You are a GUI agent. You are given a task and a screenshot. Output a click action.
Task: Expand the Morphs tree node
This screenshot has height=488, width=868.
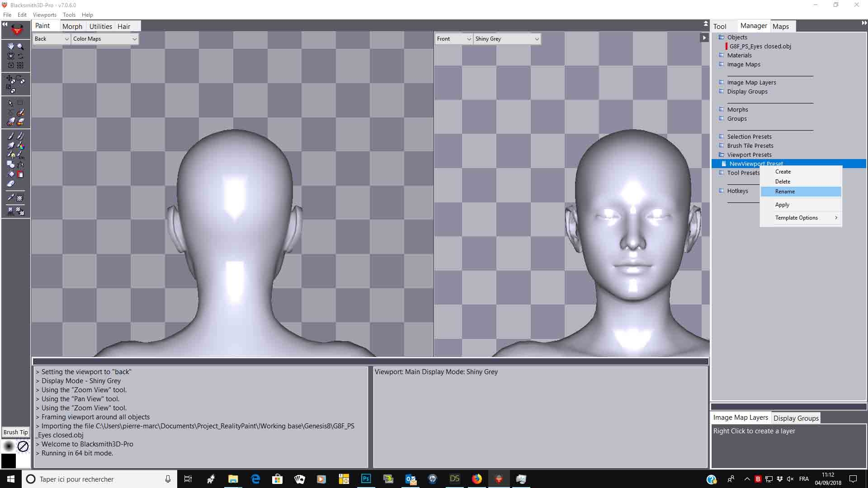pos(722,109)
